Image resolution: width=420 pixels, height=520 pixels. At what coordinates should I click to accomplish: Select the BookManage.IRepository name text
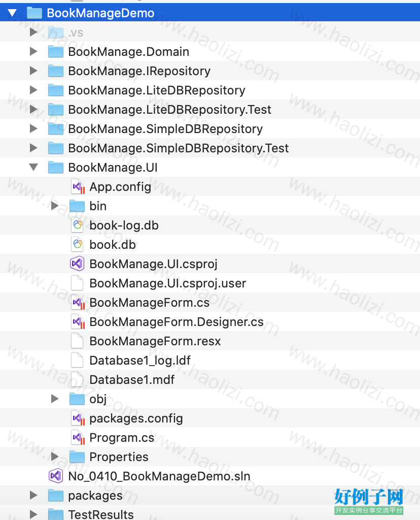click(x=139, y=71)
